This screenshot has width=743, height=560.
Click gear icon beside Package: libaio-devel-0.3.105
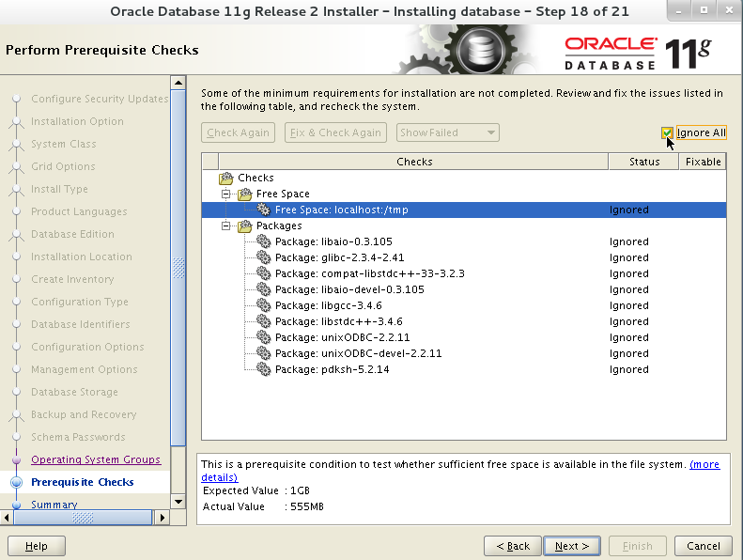(x=263, y=289)
